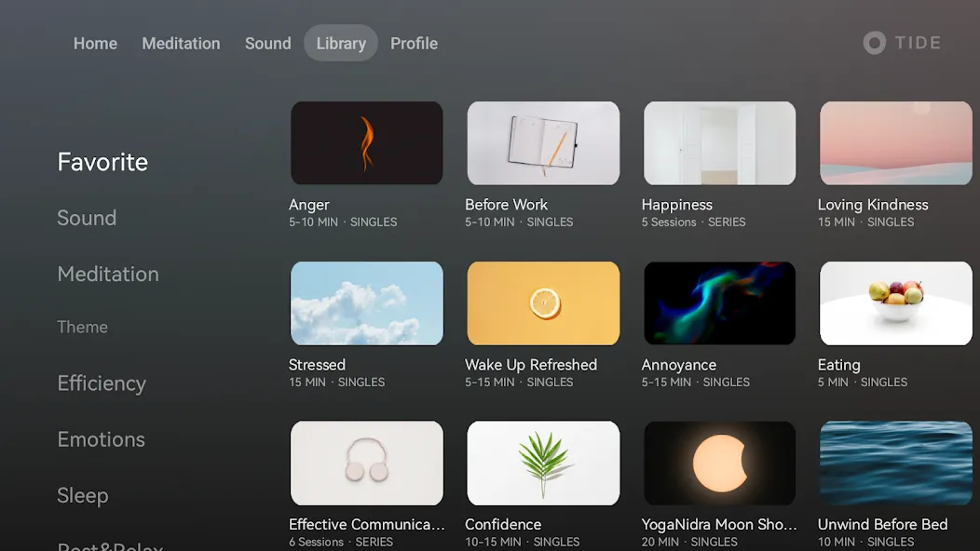
Task: Open the Before Work notebook thumbnail
Action: pyautogui.click(x=543, y=143)
